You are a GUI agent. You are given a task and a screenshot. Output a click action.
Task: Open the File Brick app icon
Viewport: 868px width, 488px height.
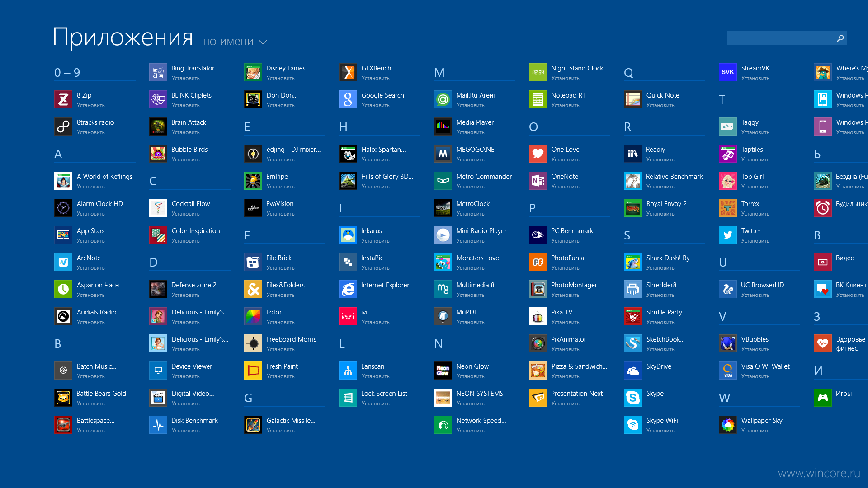pos(253,262)
